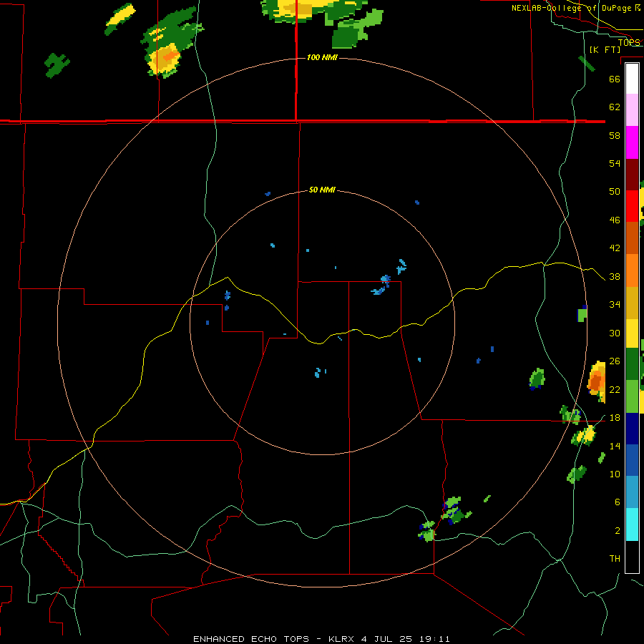Select the '18' legend value
644x644 pixels.
(x=615, y=418)
